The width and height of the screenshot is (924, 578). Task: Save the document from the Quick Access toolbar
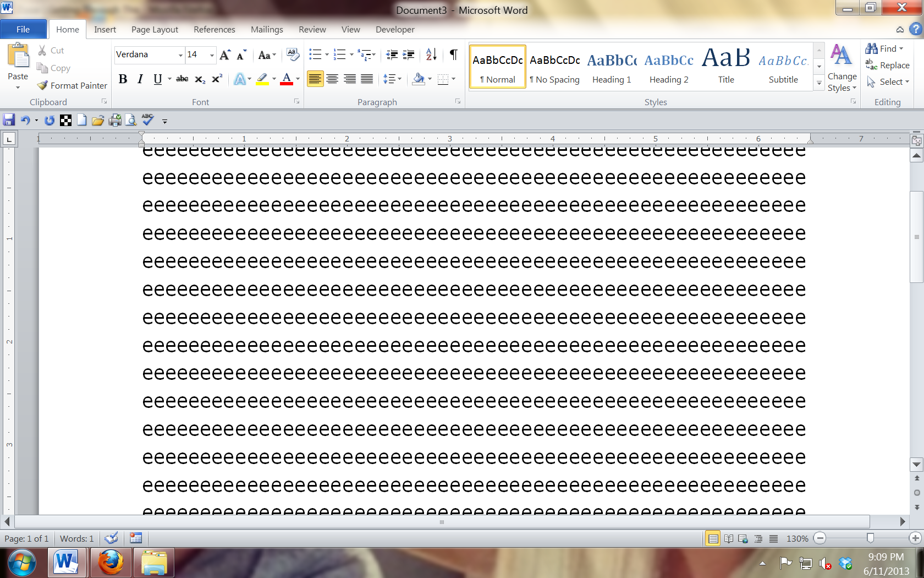coord(9,120)
